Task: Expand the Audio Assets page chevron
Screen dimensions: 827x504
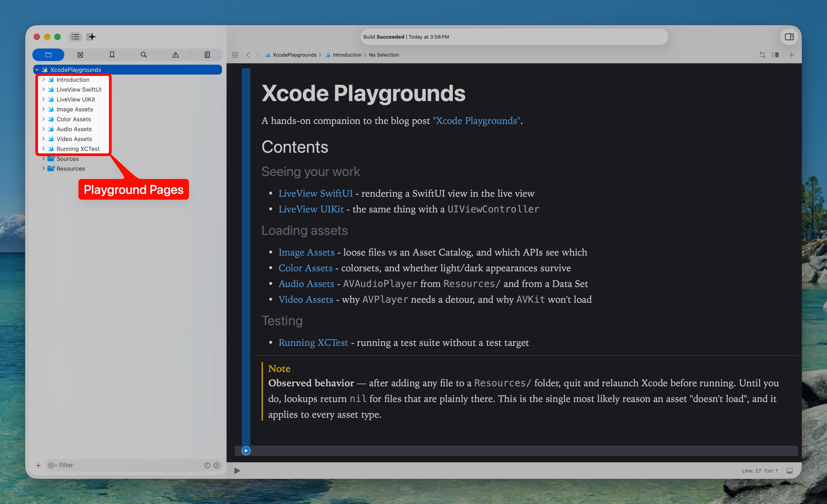Action: [x=43, y=129]
